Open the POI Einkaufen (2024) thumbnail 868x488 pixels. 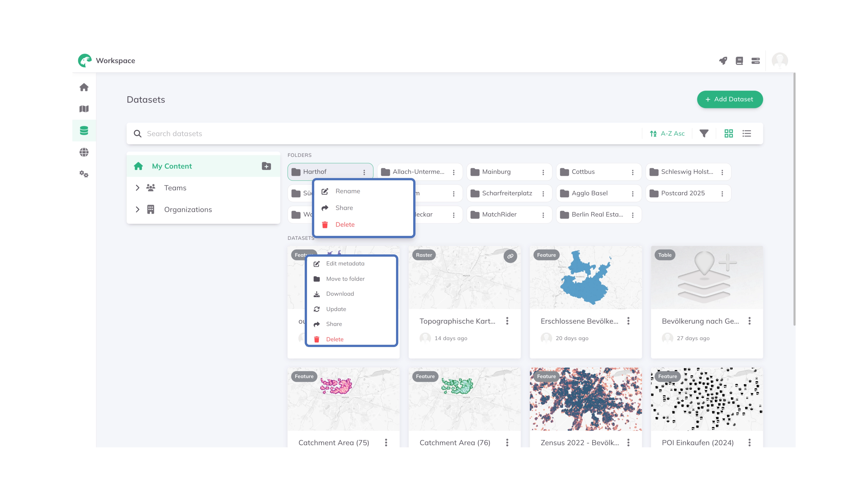[x=707, y=399]
